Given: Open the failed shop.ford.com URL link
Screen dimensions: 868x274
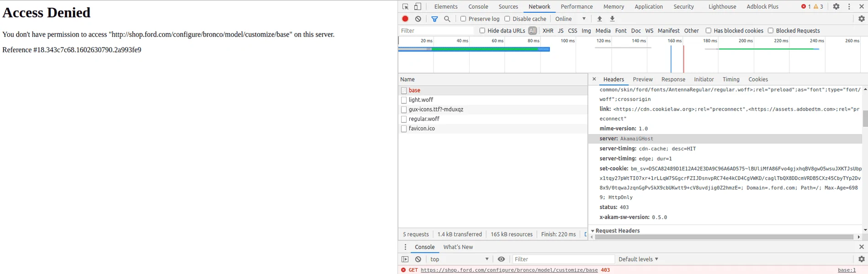Looking at the screenshot, I should pyautogui.click(x=509, y=270).
